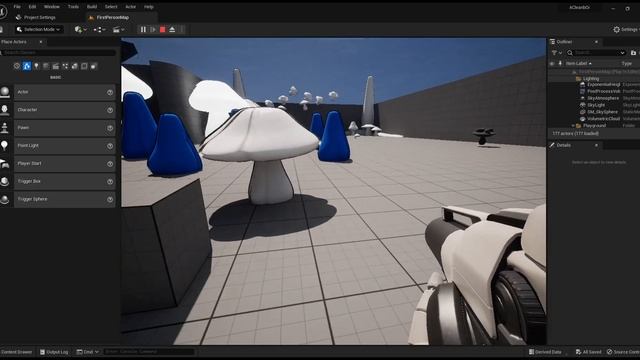Open the Edit menu
The height and width of the screenshot is (360, 640).
32,7
